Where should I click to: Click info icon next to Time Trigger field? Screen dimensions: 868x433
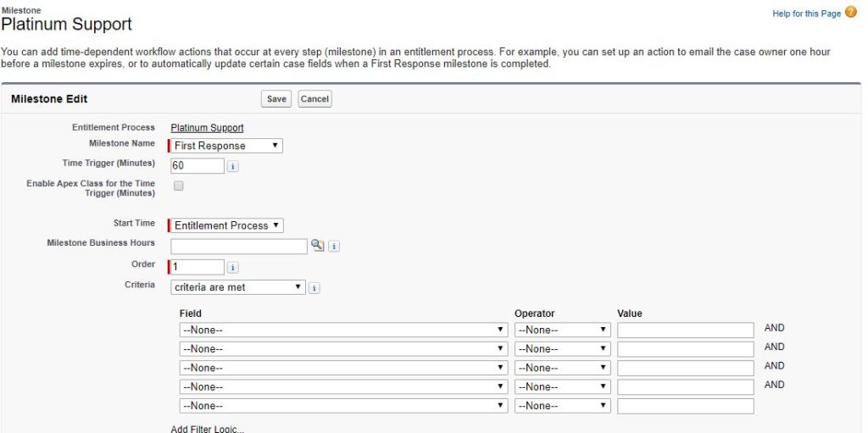pos(233,167)
